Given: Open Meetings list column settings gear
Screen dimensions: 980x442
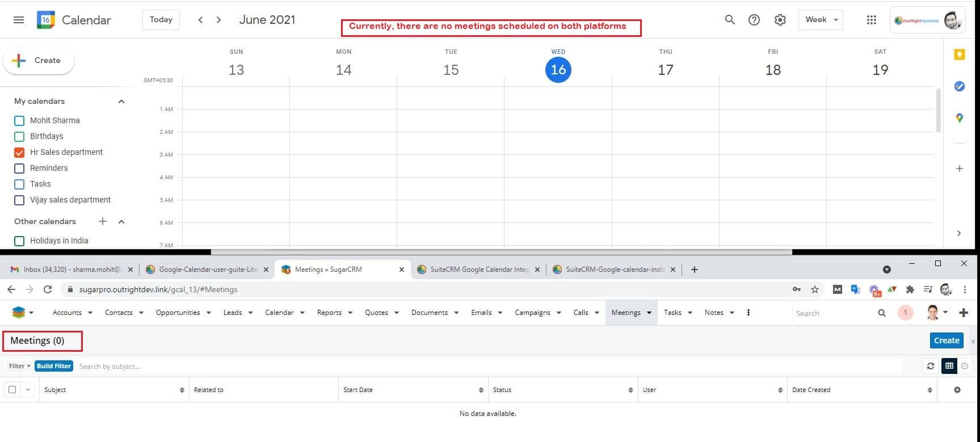Looking at the screenshot, I should 957,390.
